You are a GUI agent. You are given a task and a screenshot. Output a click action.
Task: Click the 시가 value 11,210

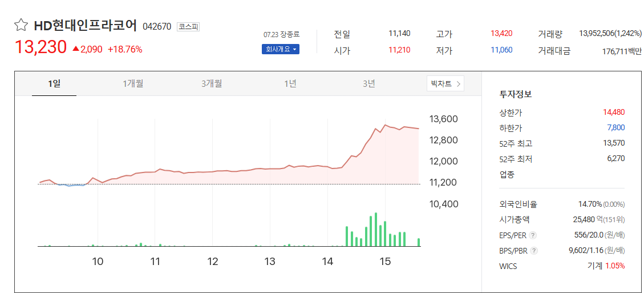point(399,50)
